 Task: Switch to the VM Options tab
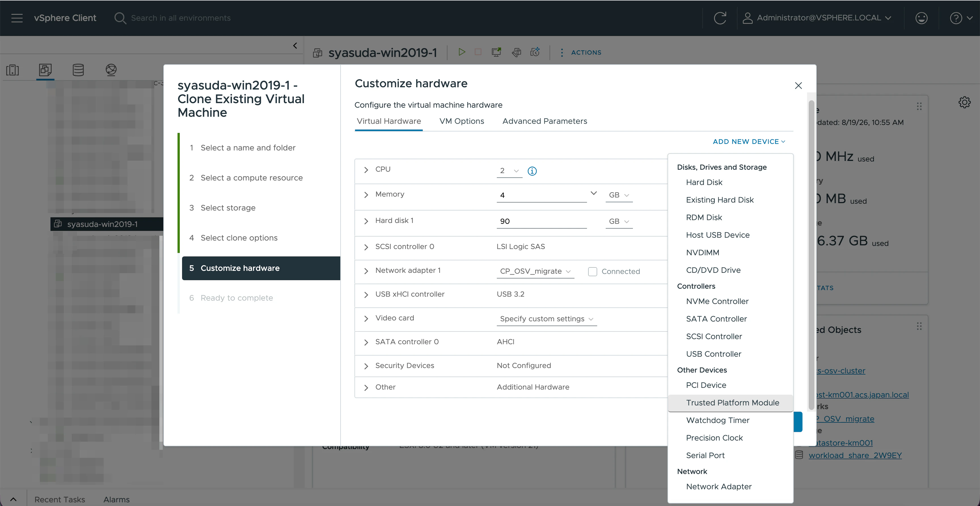point(461,121)
